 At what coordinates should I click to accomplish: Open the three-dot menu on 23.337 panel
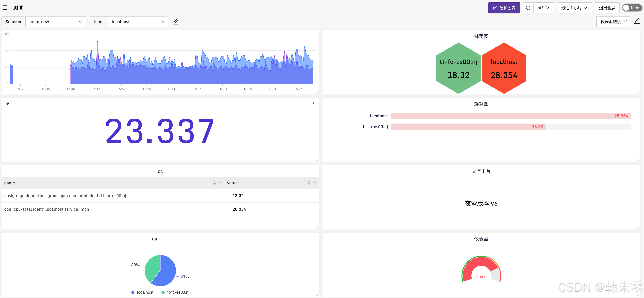tap(313, 104)
